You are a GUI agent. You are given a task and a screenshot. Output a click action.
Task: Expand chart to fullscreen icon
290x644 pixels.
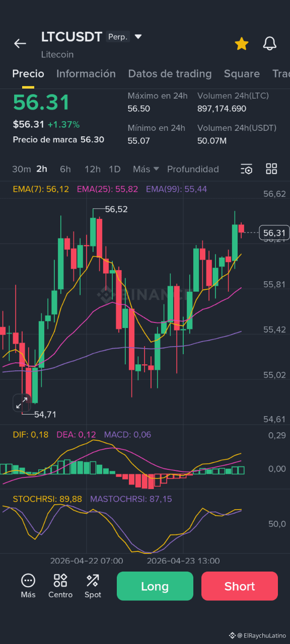(22, 403)
